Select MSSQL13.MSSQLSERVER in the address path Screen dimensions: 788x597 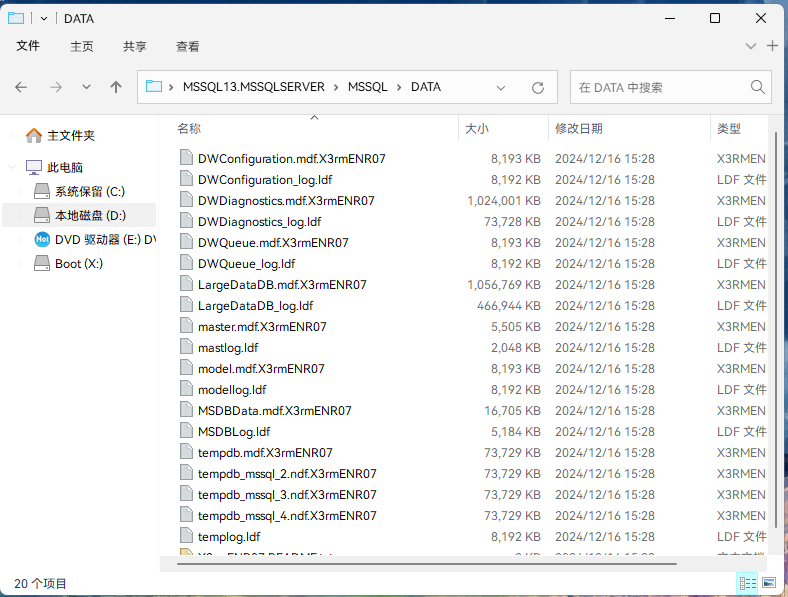pyautogui.click(x=254, y=87)
